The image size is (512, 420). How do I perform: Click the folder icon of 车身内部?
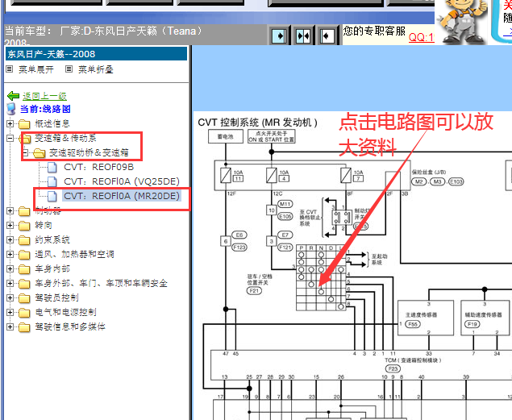point(24,269)
